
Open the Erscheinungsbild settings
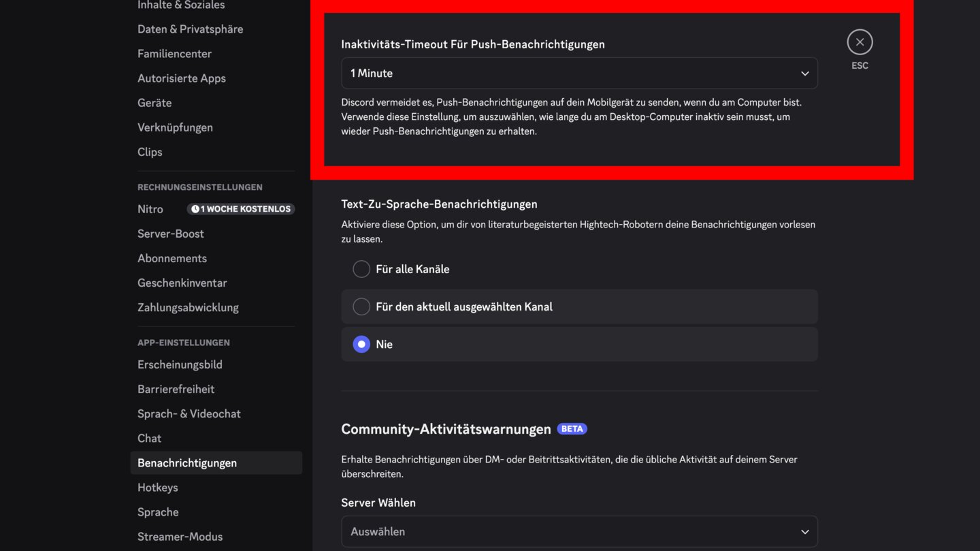coord(180,364)
